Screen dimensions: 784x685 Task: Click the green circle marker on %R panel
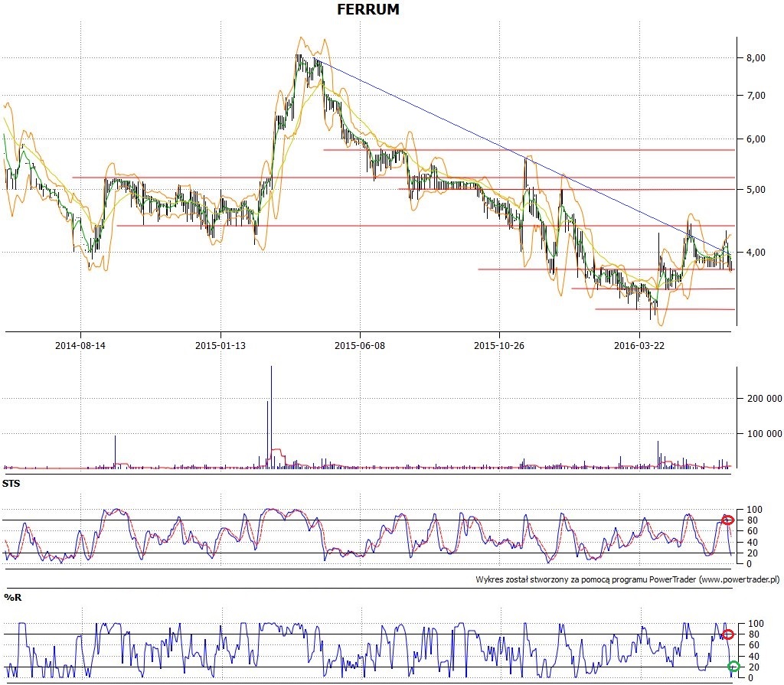click(733, 666)
